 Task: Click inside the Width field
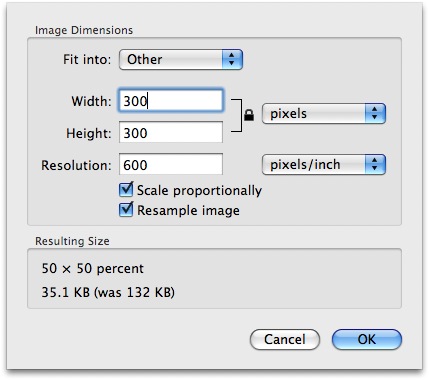click(171, 101)
